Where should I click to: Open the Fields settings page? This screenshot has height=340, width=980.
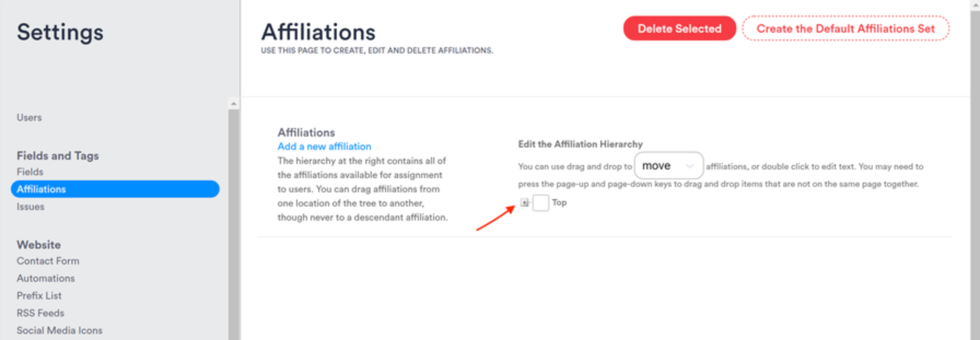30,171
